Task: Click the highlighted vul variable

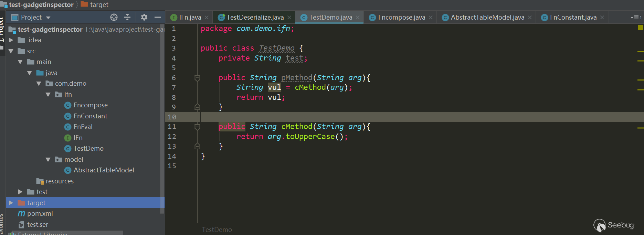Action: [x=274, y=87]
